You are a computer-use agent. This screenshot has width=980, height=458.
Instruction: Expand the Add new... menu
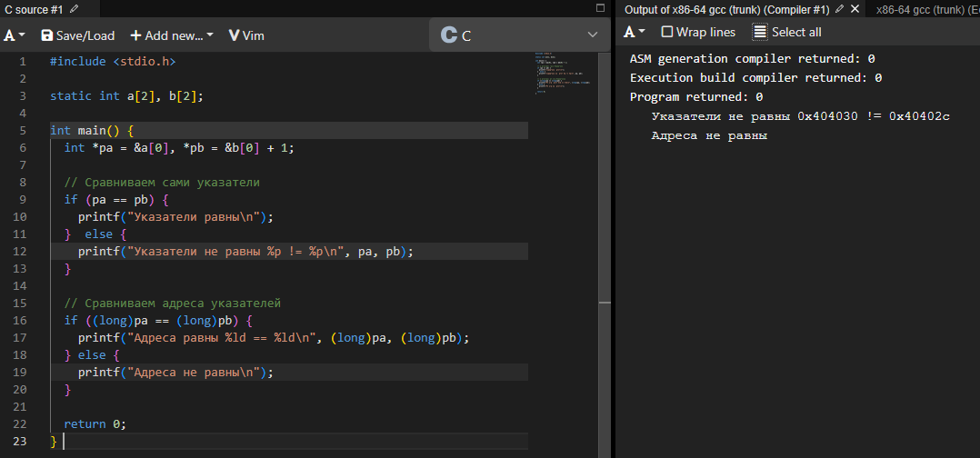coord(171,35)
